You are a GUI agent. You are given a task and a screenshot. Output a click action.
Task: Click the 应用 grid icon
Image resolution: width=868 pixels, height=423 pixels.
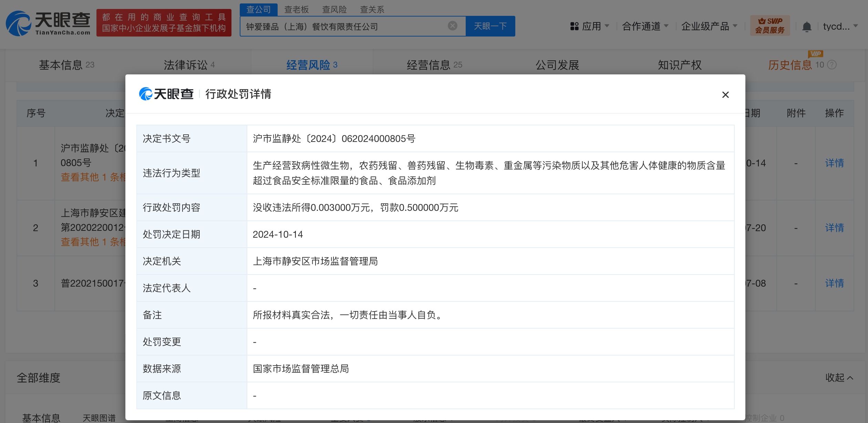(x=574, y=27)
